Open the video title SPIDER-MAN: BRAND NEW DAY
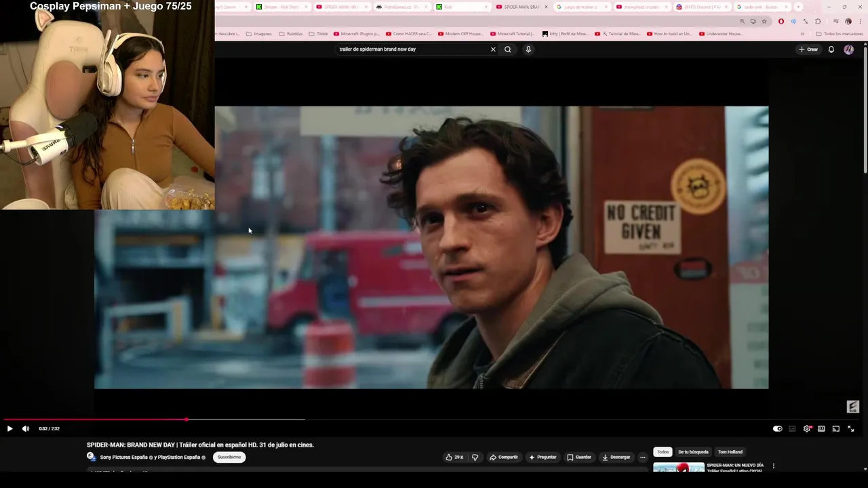The image size is (868, 488). point(200,445)
